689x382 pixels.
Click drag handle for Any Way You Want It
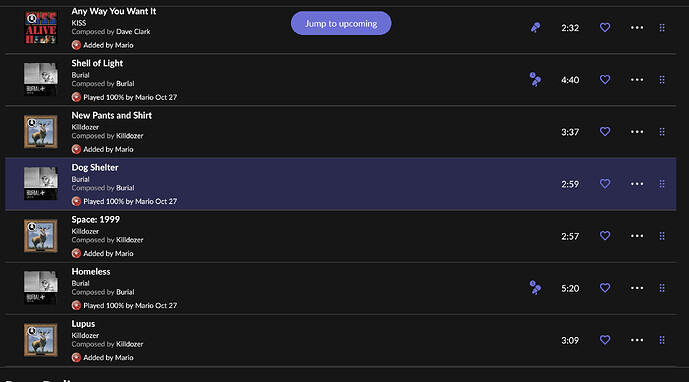tap(662, 28)
